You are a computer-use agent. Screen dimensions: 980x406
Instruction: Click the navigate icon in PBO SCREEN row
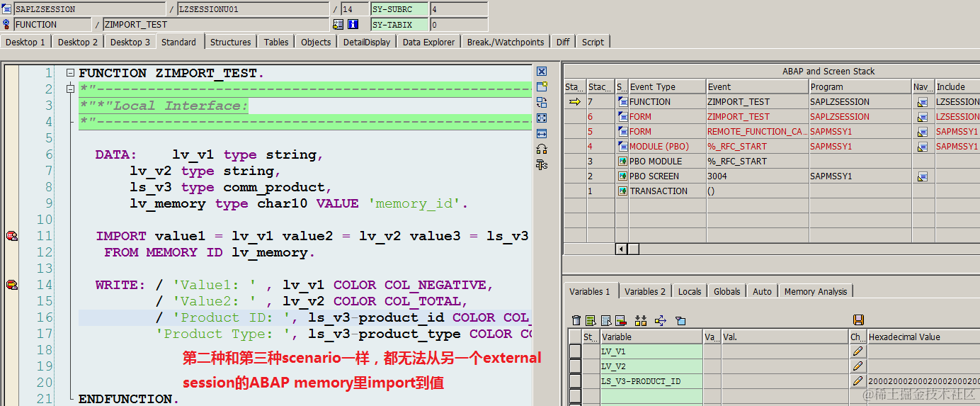[923, 176]
